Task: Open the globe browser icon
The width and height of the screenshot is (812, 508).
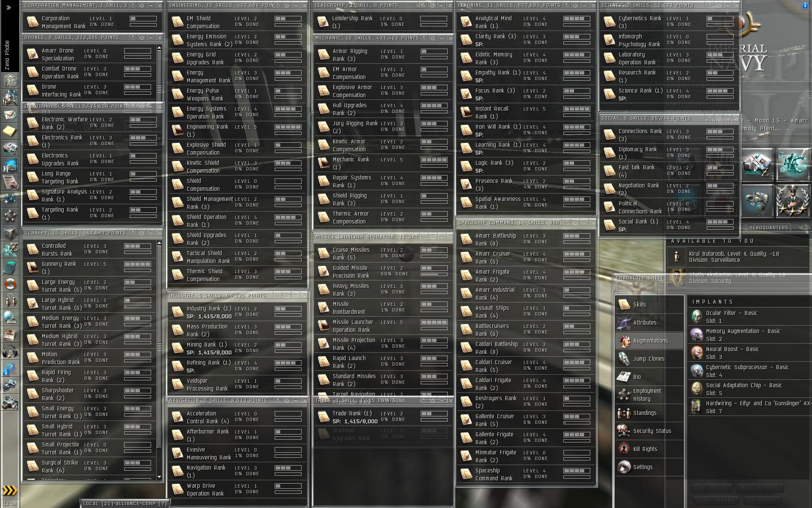Action: [x=10, y=318]
